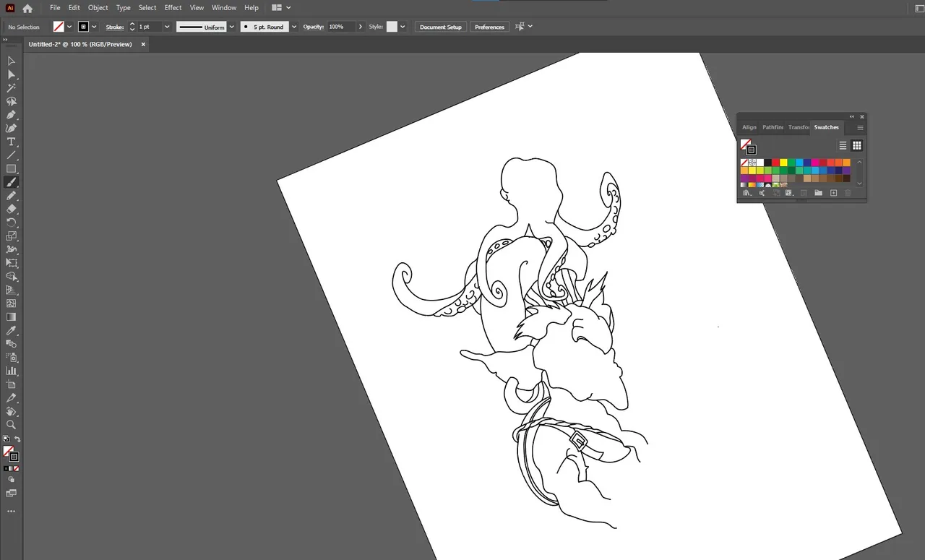
Task: Reset to default fill and stroke
Action: pyautogui.click(x=6, y=439)
